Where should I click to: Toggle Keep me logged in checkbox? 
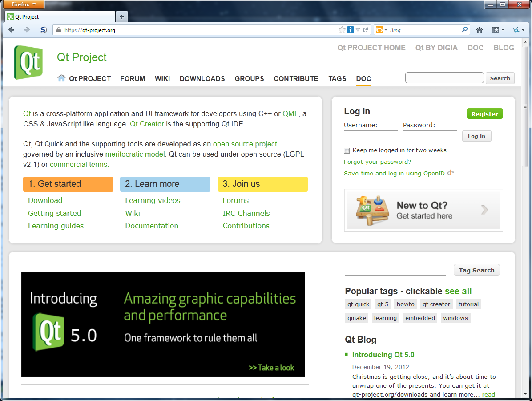click(347, 150)
